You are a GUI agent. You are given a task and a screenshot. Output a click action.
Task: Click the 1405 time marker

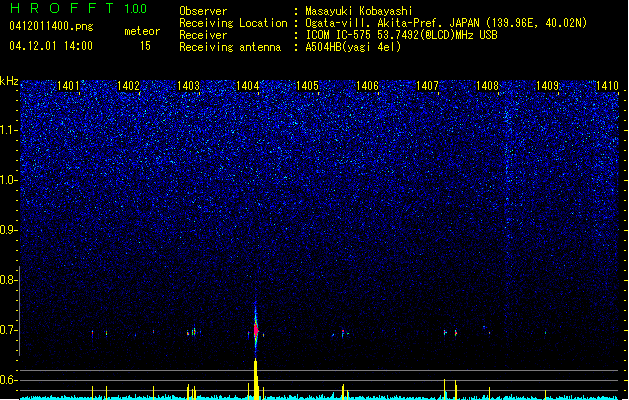click(307, 86)
